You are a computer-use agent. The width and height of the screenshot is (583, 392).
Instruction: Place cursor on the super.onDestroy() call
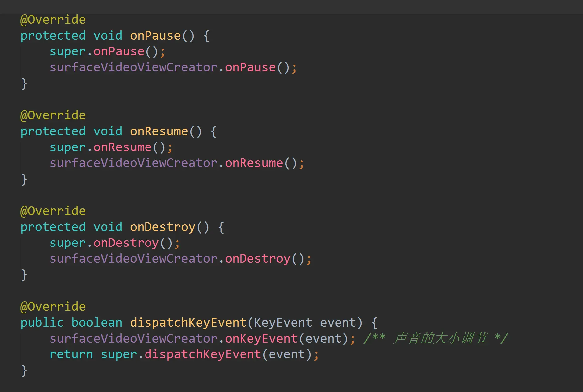115,243
